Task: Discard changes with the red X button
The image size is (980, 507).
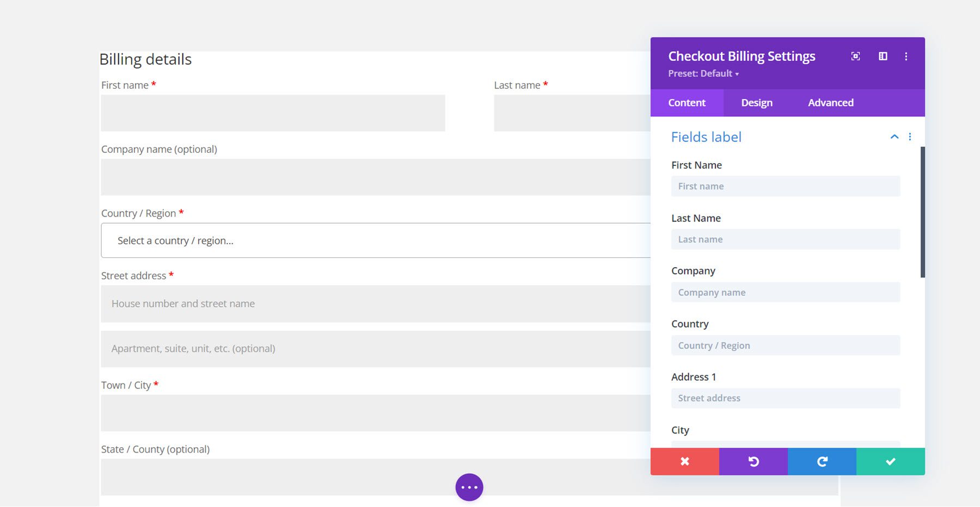Action: 685,461
